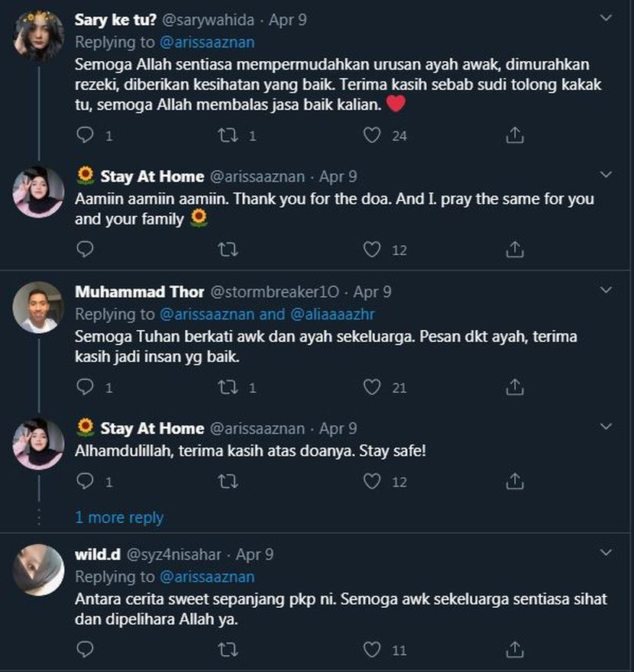Reply to Muhammad Thor's tweet
The height and width of the screenshot is (672, 634).
[86, 387]
